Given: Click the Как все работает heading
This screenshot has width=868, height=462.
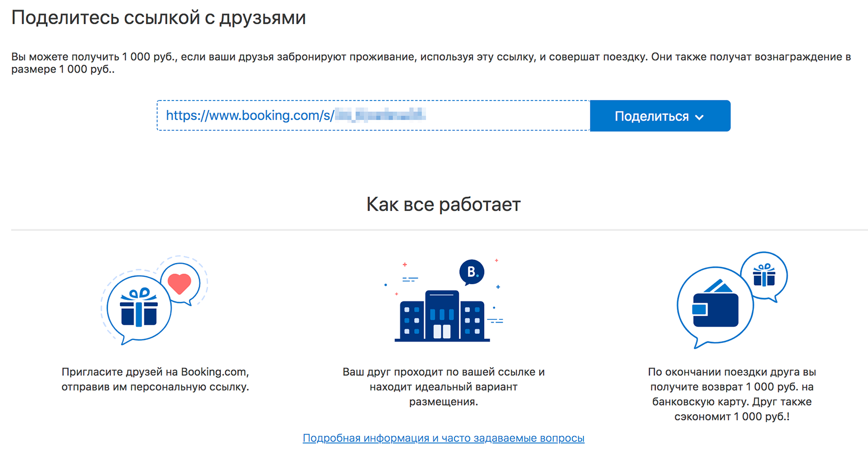Looking at the screenshot, I should [443, 204].
